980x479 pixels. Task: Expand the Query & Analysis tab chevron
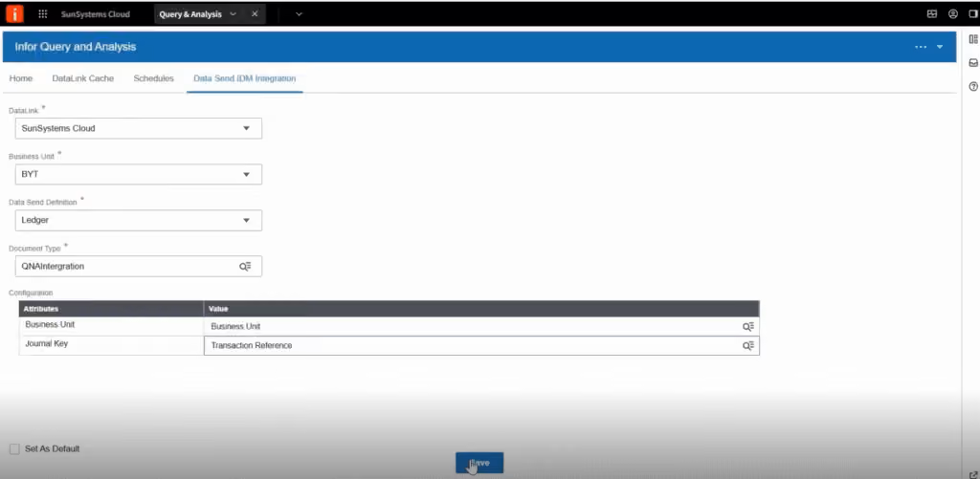(x=234, y=13)
